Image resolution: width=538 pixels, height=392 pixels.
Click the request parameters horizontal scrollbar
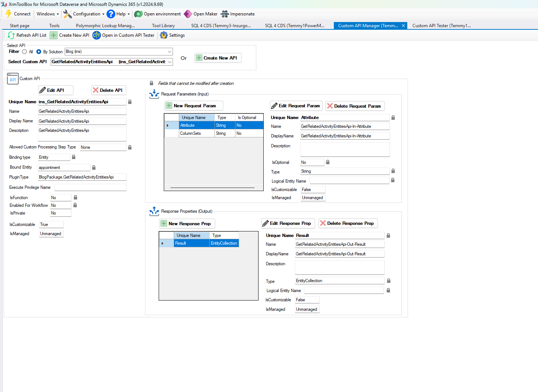coord(212,188)
